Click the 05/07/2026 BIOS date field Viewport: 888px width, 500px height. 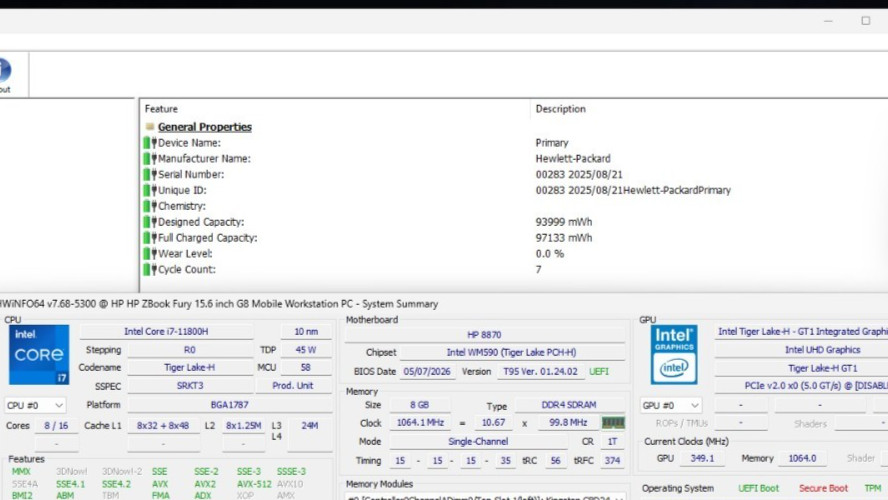coord(427,371)
